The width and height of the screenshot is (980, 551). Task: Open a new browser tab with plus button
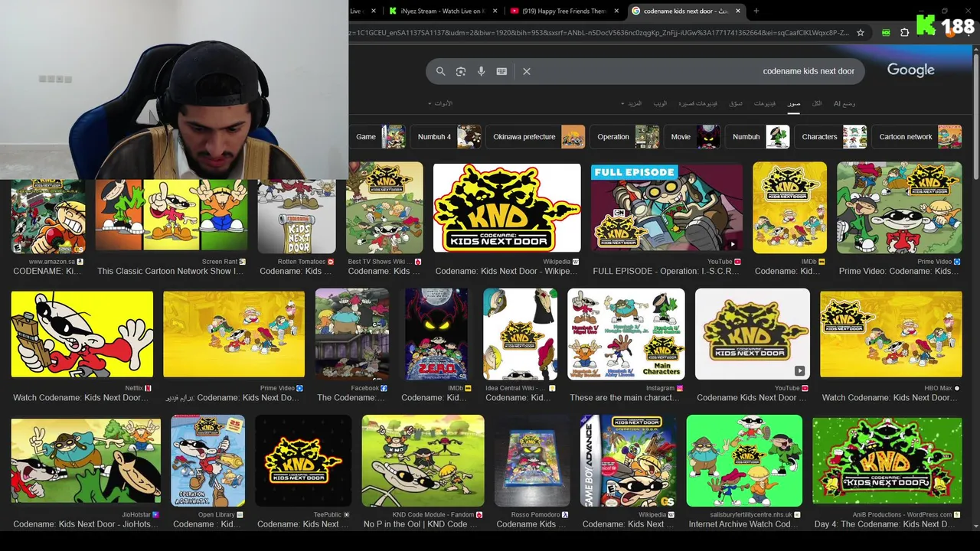756,11
